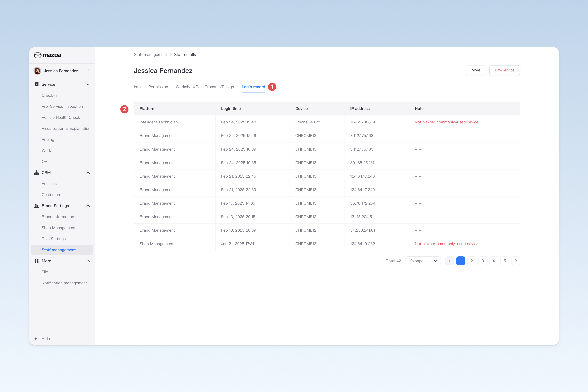This screenshot has height=392, width=588.
Task: Go to previous page of login records
Action: coord(449,261)
